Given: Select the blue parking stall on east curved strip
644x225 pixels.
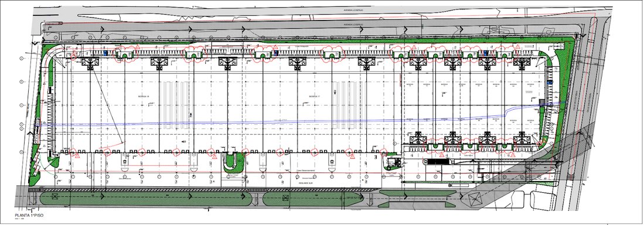Looking at the screenshot, I should [549, 83].
